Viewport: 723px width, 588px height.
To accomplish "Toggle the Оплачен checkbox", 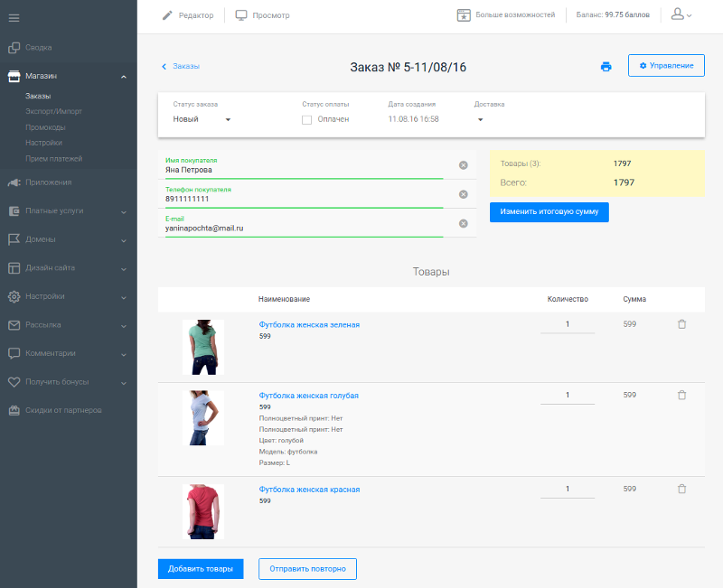I will (306, 120).
